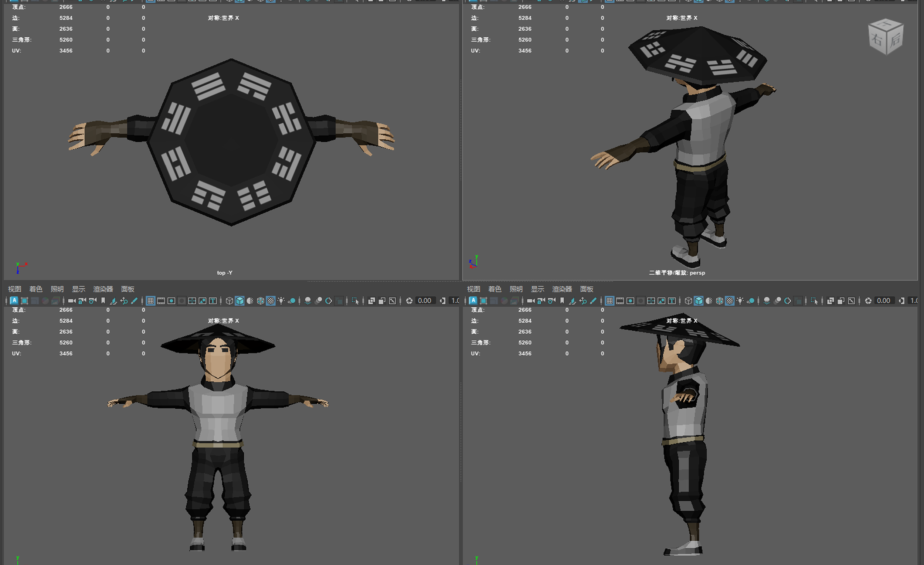Toggle textured display in the front viewport

coord(271,301)
